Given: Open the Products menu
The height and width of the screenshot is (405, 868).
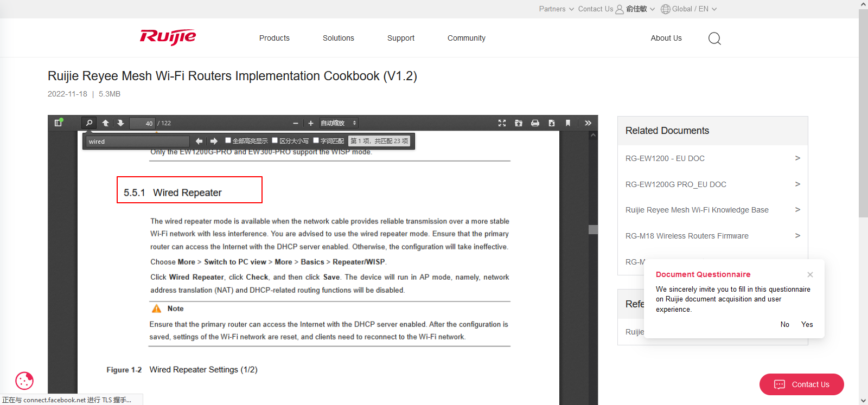Looking at the screenshot, I should [275, 38].
